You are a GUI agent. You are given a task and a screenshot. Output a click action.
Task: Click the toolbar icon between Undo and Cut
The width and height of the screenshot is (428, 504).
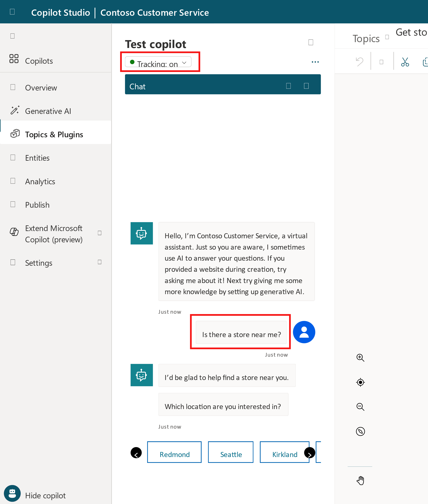click(x=381, y=62)
